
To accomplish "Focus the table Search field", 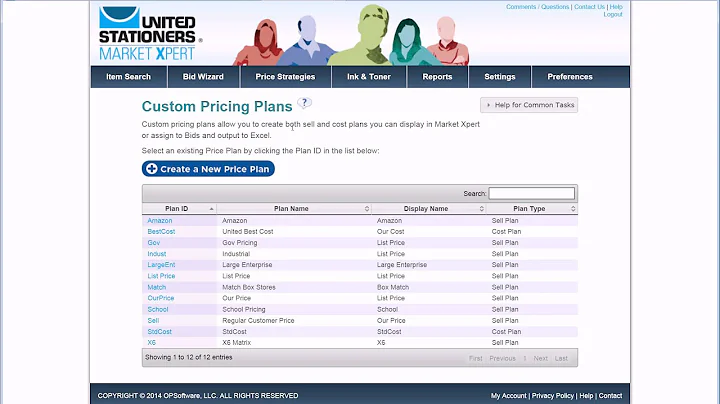I will pyautogui.click(x=531, y=193).
